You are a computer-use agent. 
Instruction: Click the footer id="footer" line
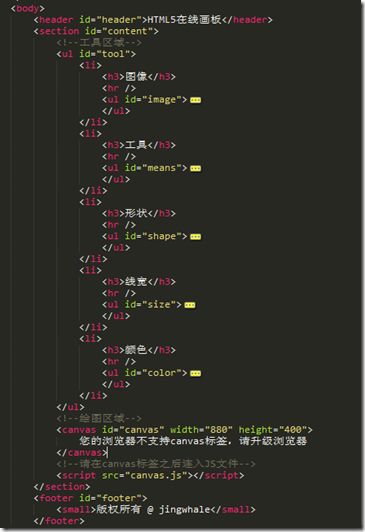(91, 498)
